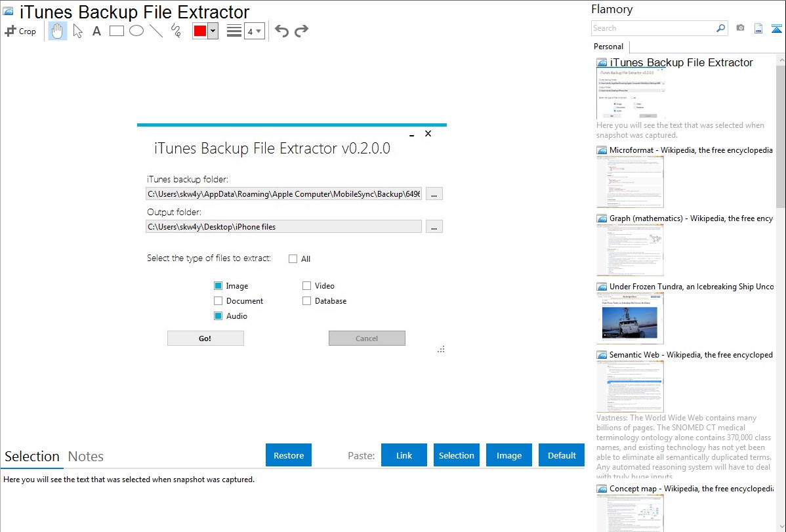Click the Go! button
The height and width of the screenshot is (532, 786).
coord(205,338)
